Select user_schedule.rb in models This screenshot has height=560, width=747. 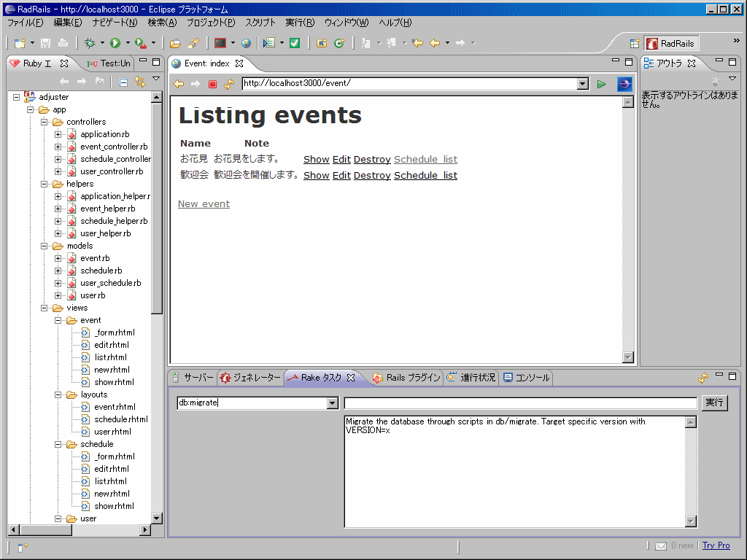point(111,283)
